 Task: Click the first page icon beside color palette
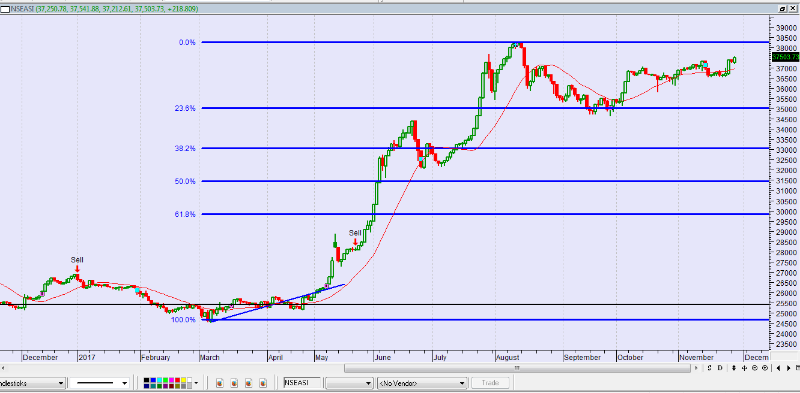click(220, 383)
